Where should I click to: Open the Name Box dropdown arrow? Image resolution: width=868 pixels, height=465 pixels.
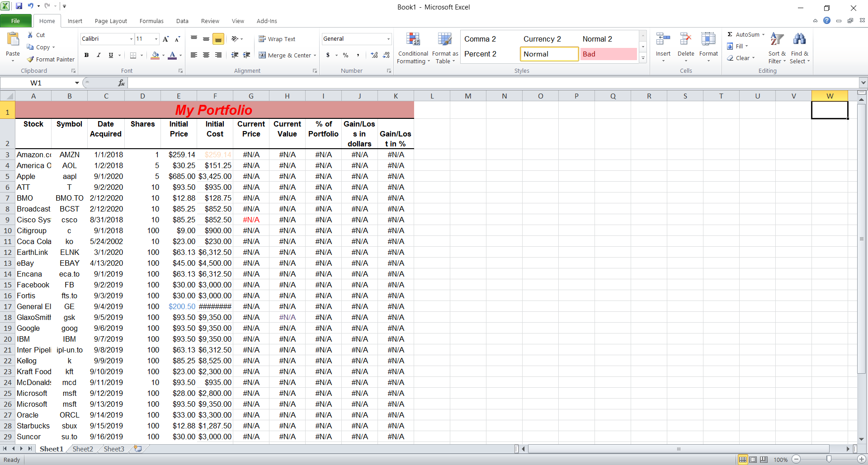77,83
